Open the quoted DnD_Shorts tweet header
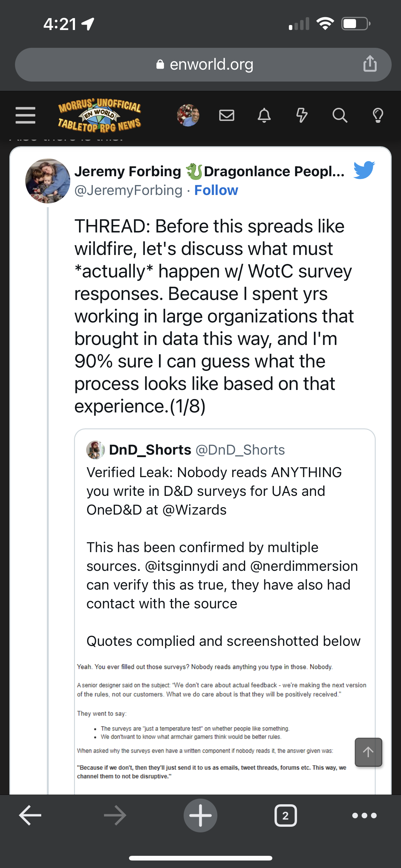401x868 pixels. tap(185, 450)
